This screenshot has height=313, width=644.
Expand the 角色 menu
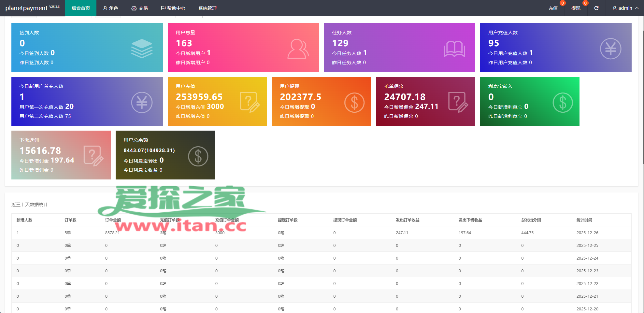tap(110, 8)
